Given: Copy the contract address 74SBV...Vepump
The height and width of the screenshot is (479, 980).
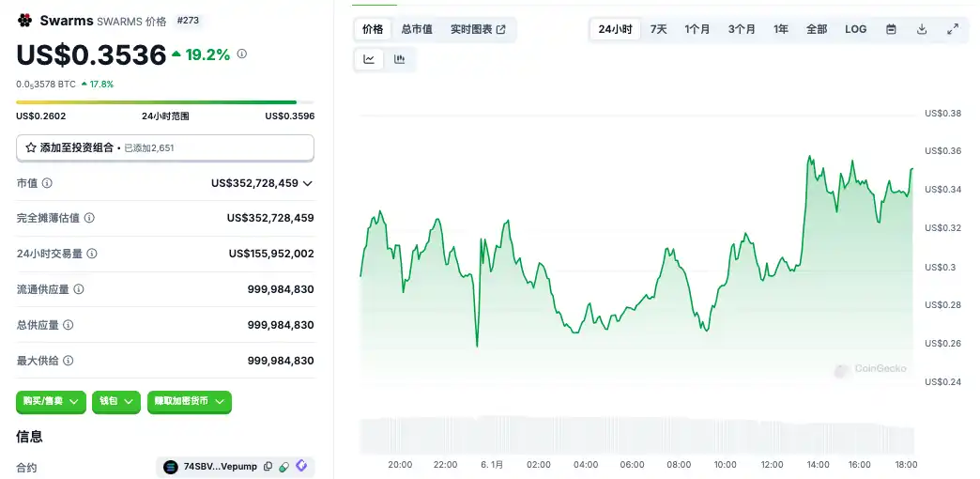Looking at the screenshot, I should (x=268, y=467).
